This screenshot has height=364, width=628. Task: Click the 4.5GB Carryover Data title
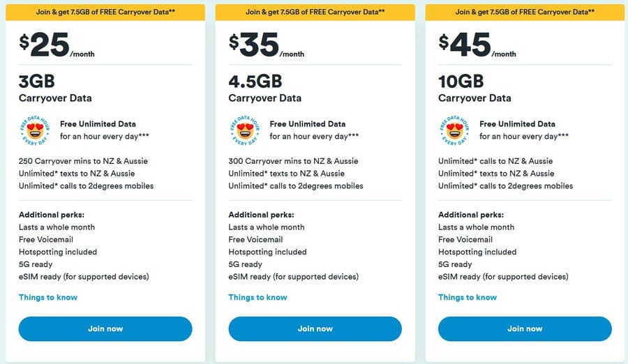[x=264, y=89]
